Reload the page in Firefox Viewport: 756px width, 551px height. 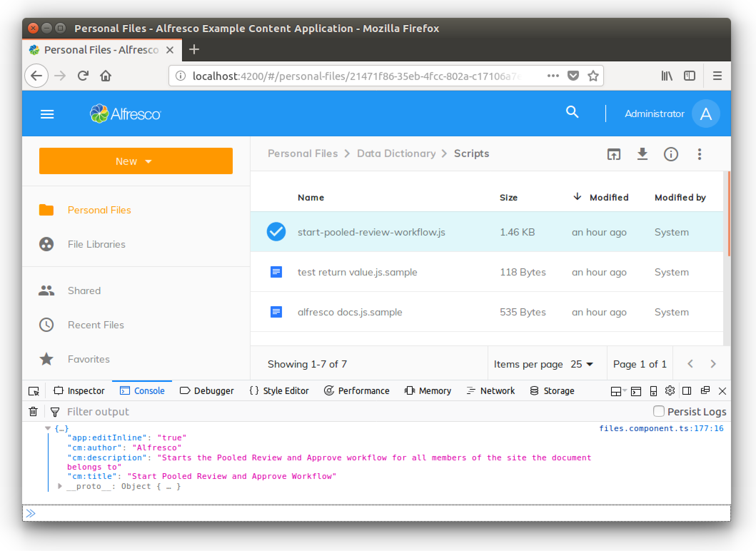pos(83,76)
